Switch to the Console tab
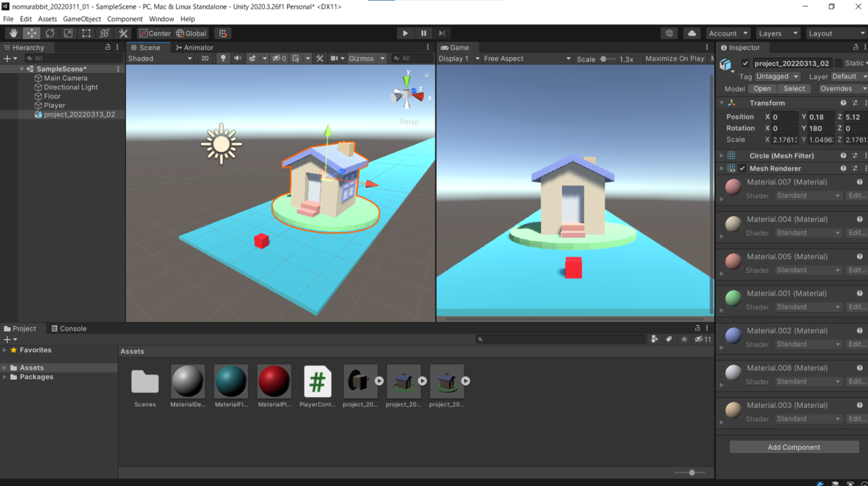Viewport: 868px width, 486px height. pos(69,328)
